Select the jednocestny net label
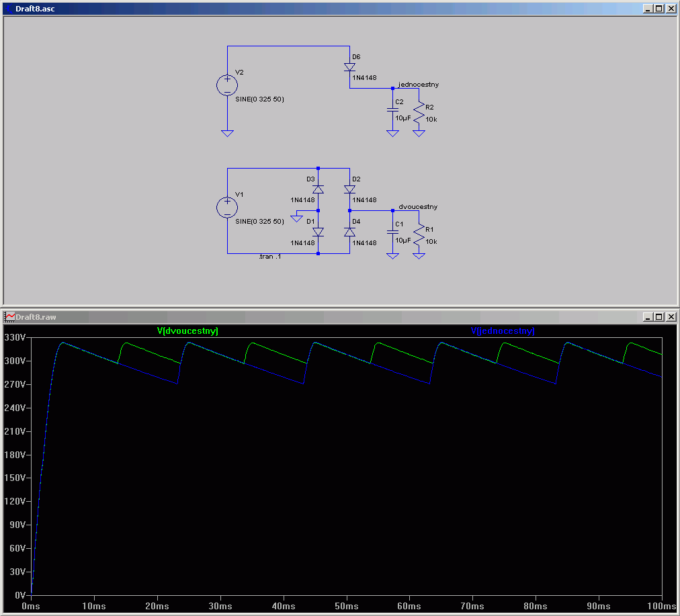This screenshot has height=616, width=680. pyautogui.click(x=418, y=85)
